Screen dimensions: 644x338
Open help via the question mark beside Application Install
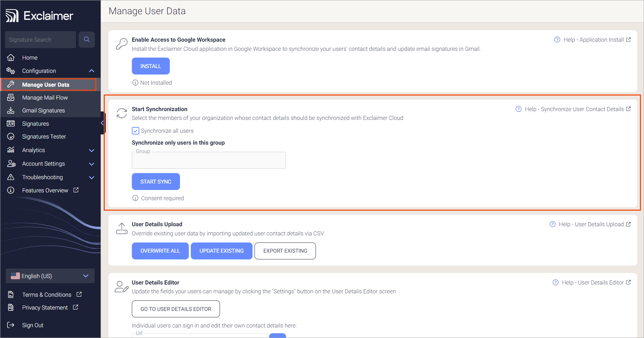pyautogui.click(x=557, y=40)
